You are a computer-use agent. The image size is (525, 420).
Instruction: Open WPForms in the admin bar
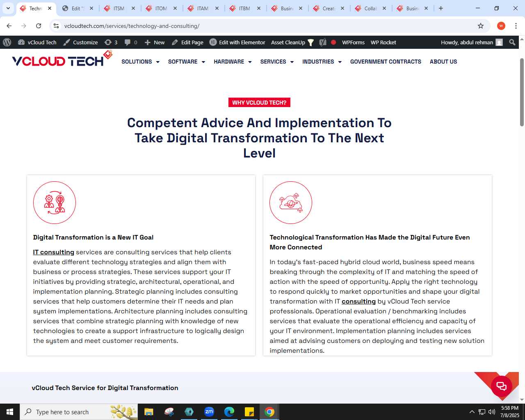coord(353,42)
